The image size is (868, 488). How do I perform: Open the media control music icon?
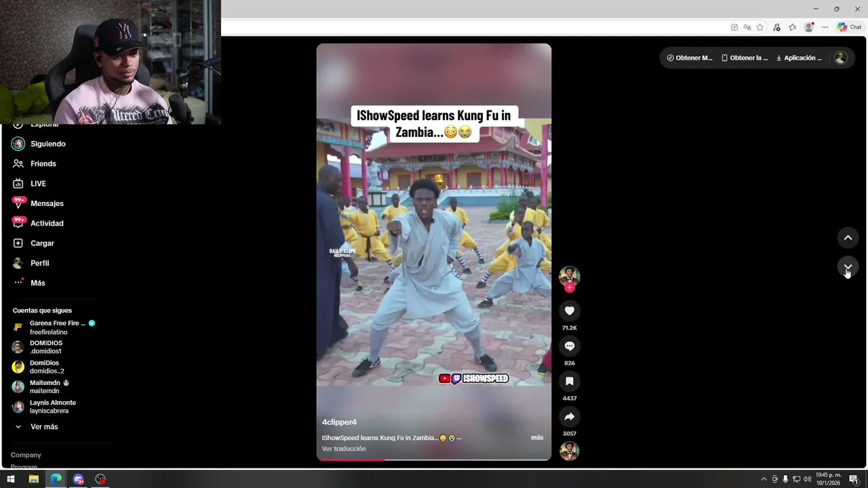[x=776, y=27]
